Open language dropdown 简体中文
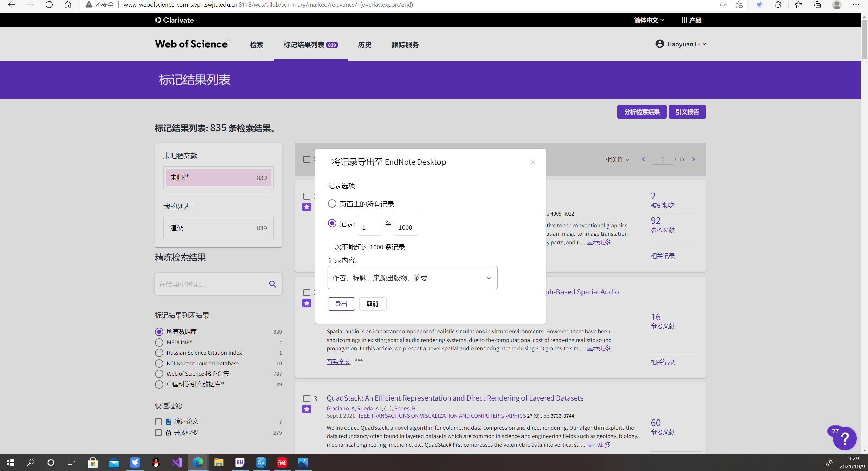Image resolution: width=868 pixels, height=471 pixels. pos(649,20)
